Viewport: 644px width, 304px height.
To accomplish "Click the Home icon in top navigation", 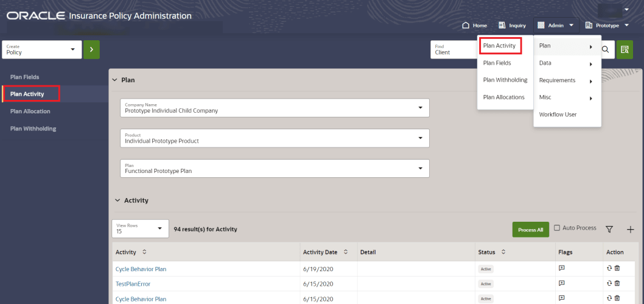I will 466,26.
